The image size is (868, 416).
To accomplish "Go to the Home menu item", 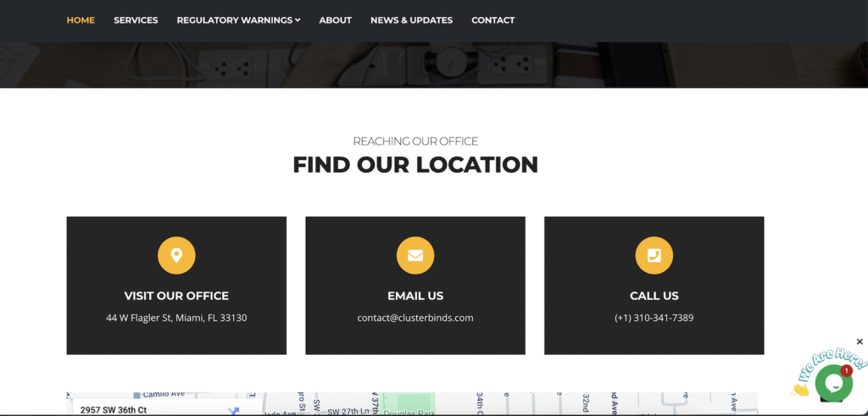I will click(81, 20).
